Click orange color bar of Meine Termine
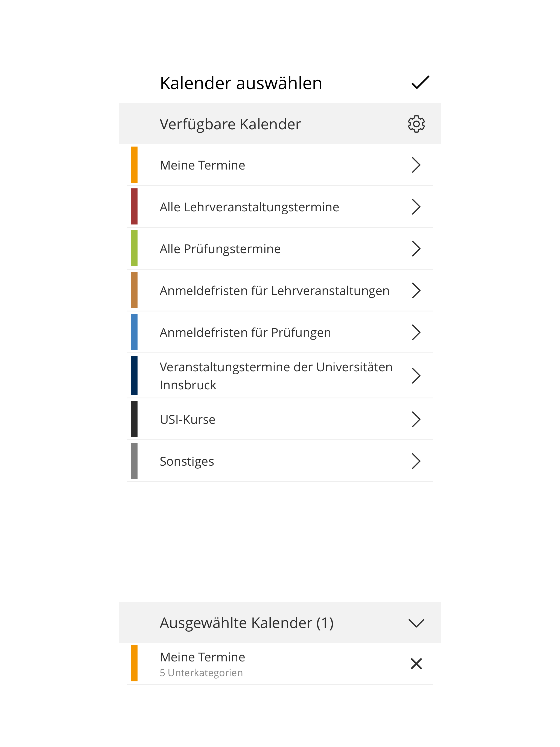 point(134,165)
